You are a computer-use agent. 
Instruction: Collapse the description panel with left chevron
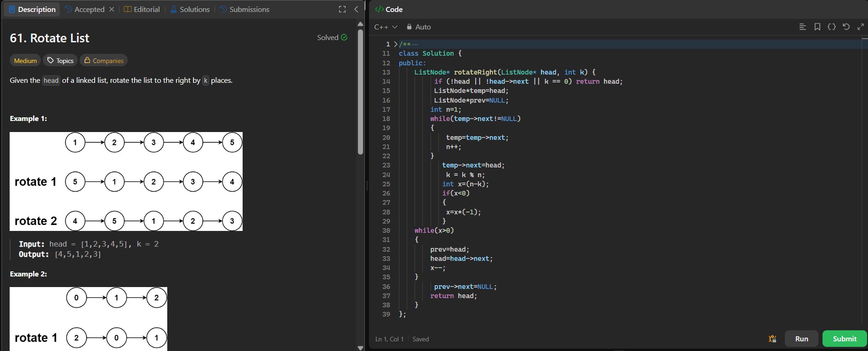[x=356, y=9]
